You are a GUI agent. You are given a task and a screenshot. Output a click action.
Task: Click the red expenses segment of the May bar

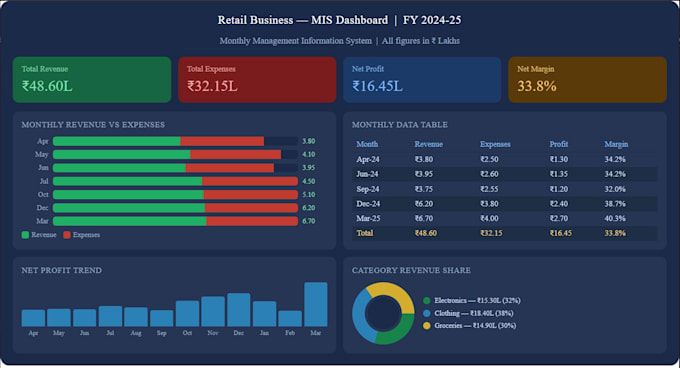click(x=235, y=155)
